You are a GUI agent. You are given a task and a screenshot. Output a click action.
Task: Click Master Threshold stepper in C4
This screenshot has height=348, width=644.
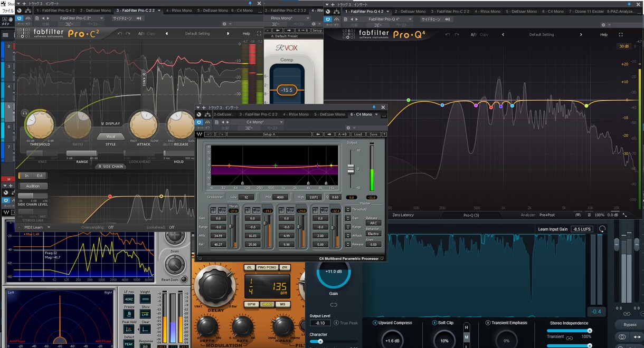click(348, 209)
